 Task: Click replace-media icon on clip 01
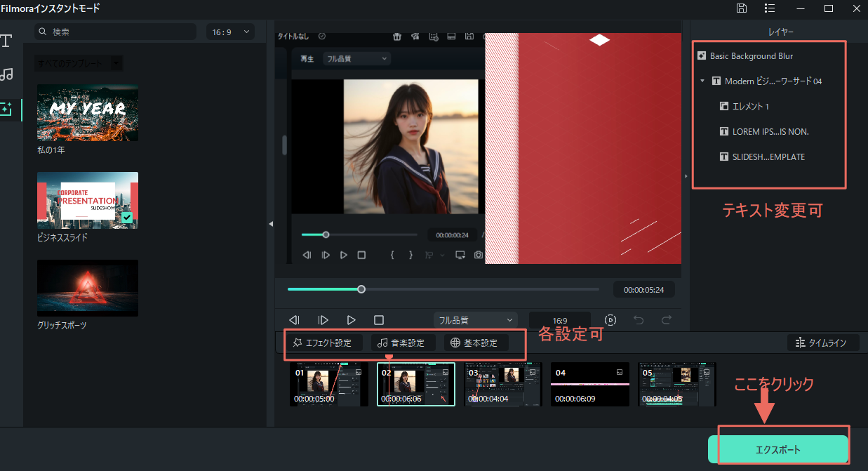(x=357, y=372)
